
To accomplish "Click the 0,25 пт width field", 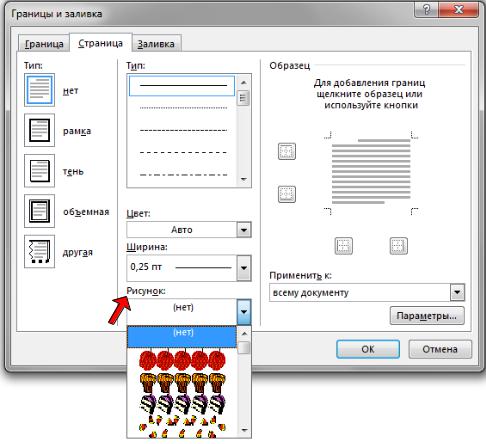I will [182, 268].
